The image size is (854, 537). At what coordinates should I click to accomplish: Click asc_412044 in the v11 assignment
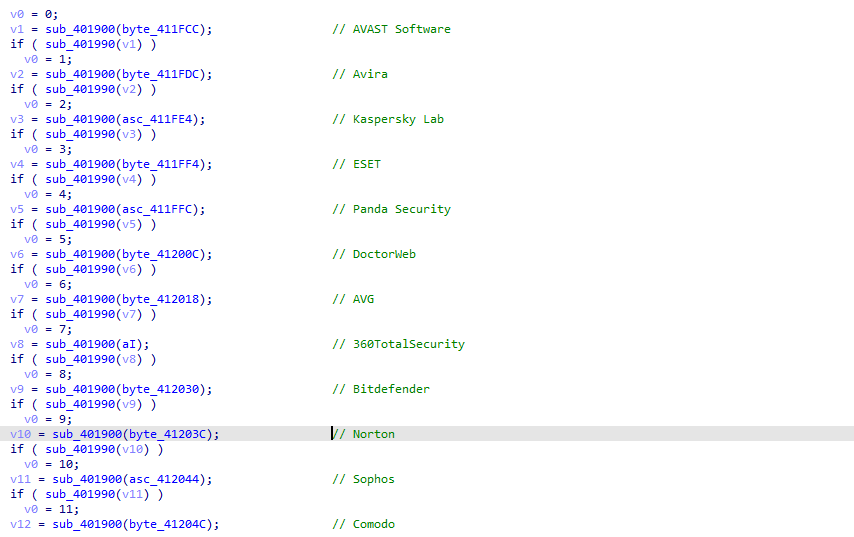(164, 479)
